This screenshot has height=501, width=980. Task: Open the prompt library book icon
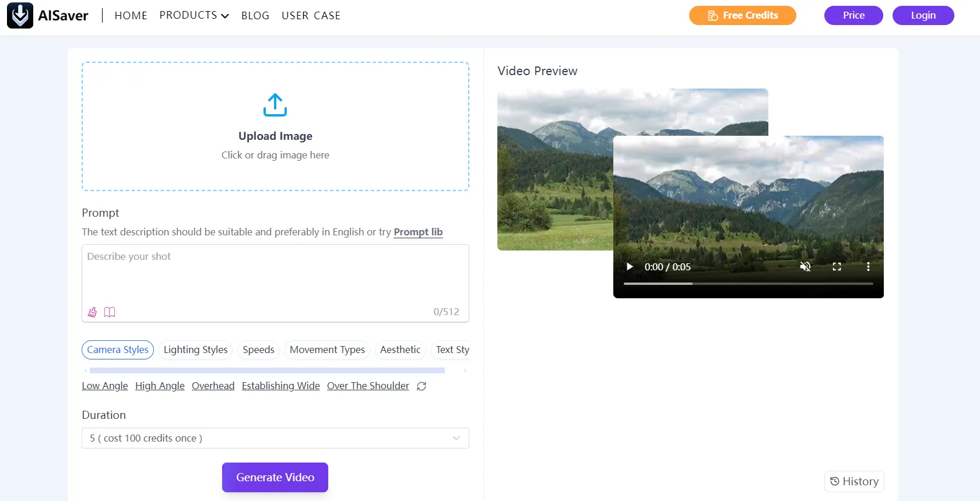click(110, 312)
